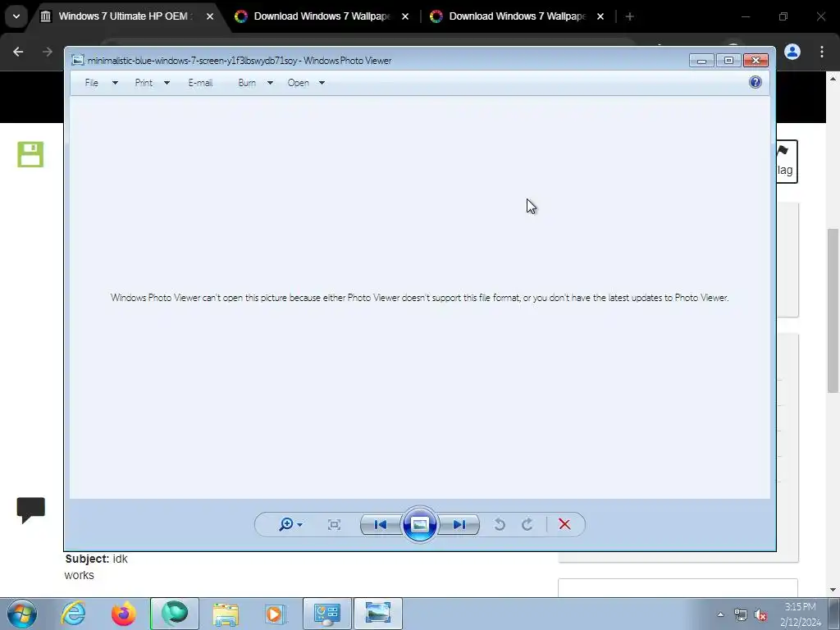The width and height of the screenshot is (840, 630).
Task: Switch to third Download Windows 7 Wallpaper tab
Action: (x=517, y=16)
